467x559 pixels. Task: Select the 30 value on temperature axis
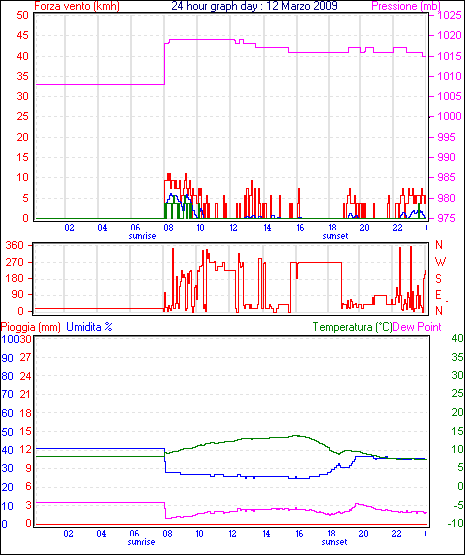457,375
